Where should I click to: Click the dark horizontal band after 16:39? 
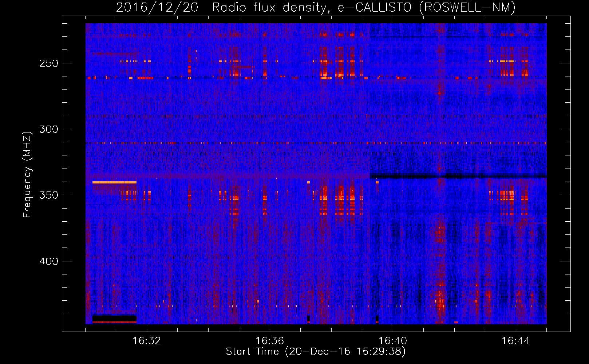coord(458,177)
